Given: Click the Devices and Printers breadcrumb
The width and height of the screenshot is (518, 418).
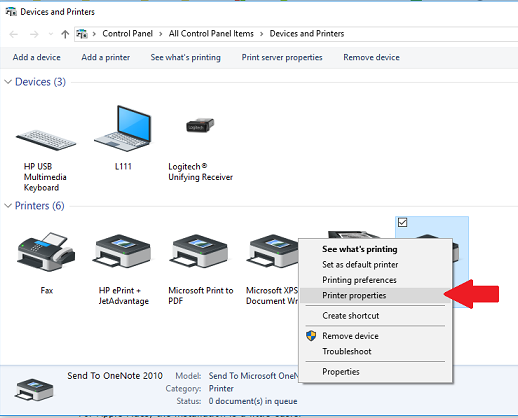Looking at the screenshot, I should coord(307,34).
